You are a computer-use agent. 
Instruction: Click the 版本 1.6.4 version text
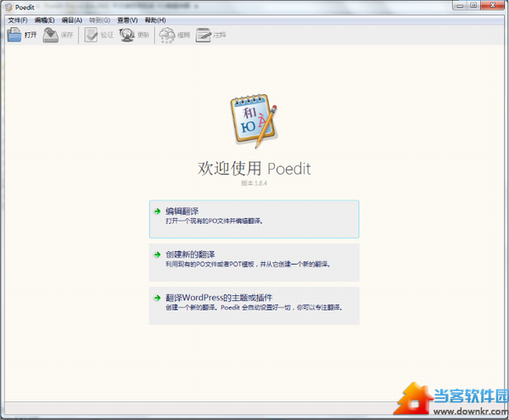click(254, 183)
